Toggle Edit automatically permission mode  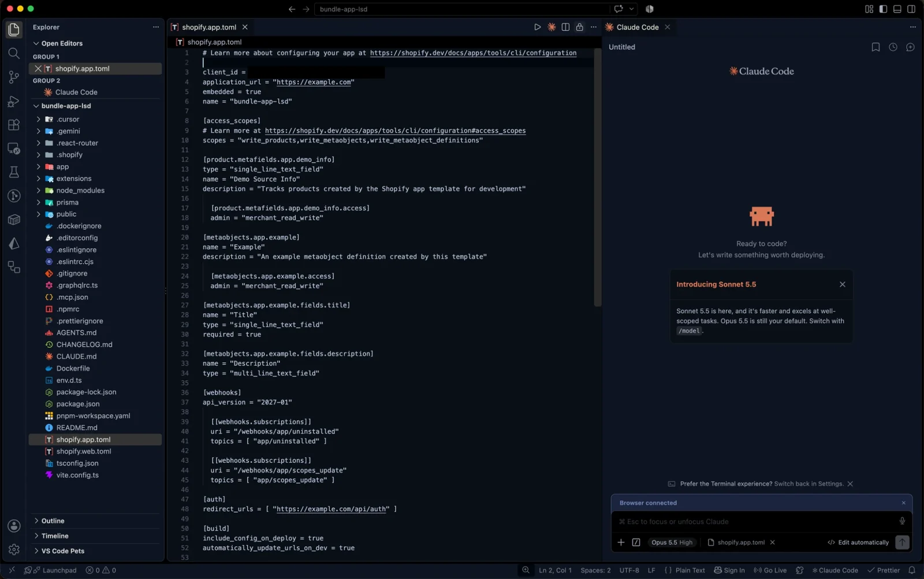(858, 542)
